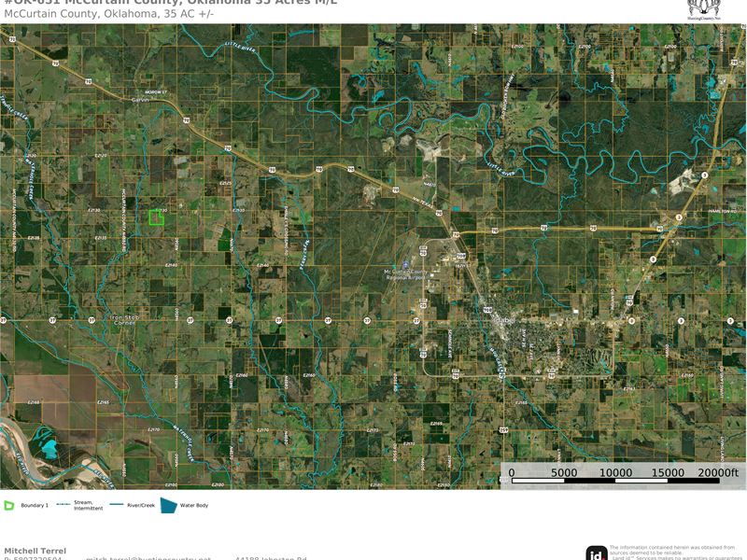Click the large blue water body near the river
The image size is (747, 560).
pos(49,448)
